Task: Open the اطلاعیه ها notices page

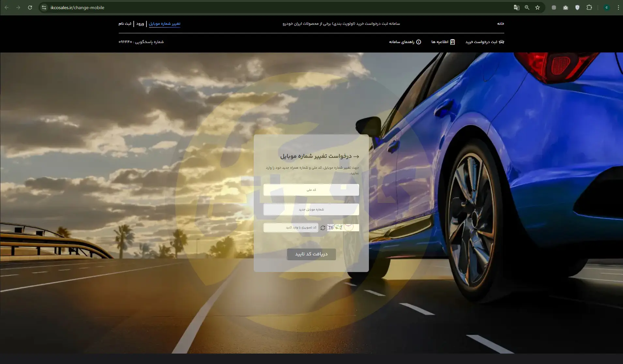Action: coord(443,42)
